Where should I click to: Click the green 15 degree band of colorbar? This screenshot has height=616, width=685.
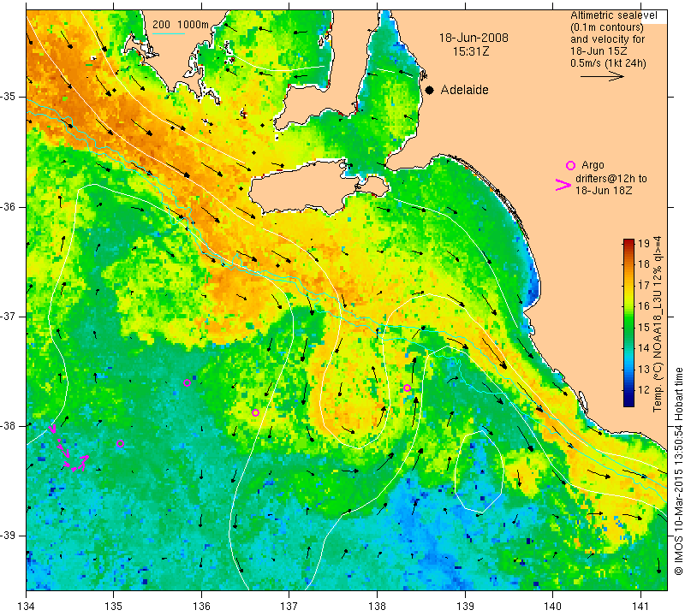[628, 327]
